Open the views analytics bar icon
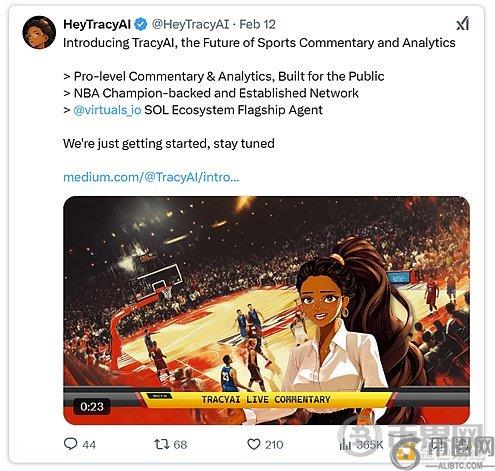The image size is (495, 471). [x=345, y=444]
